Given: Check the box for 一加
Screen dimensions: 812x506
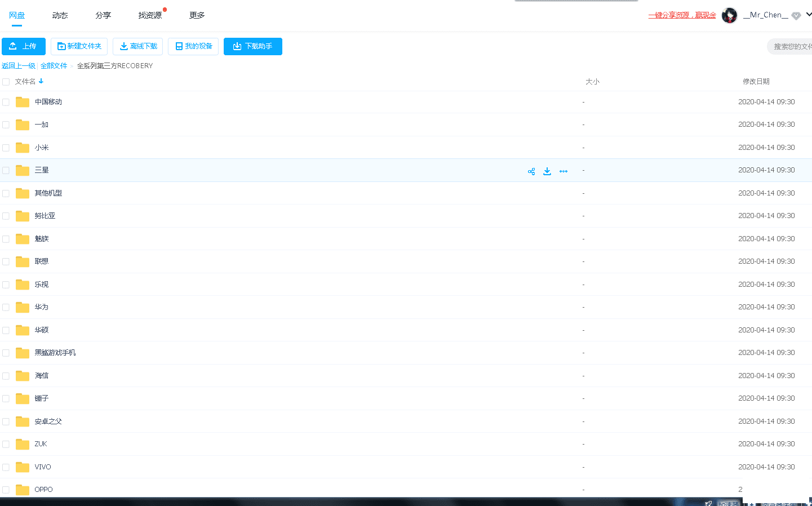Looking at the screenshot, I should [x=6, y=125].
